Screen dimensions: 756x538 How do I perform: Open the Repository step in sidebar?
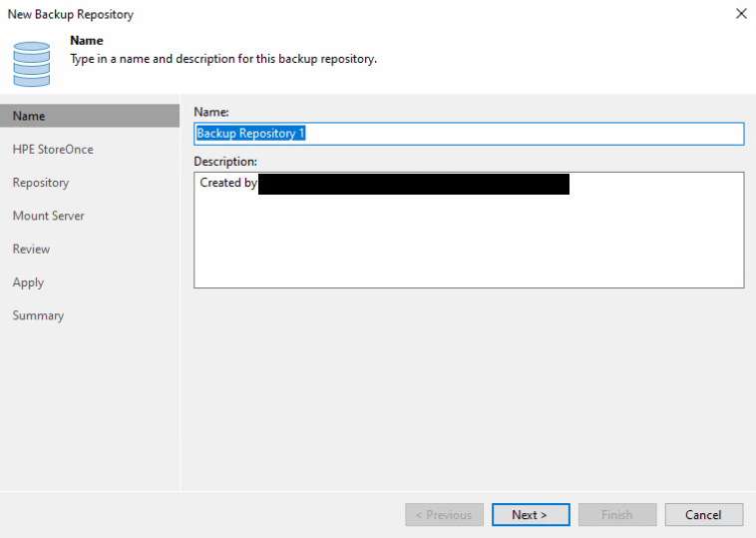(x=41, y=183)
